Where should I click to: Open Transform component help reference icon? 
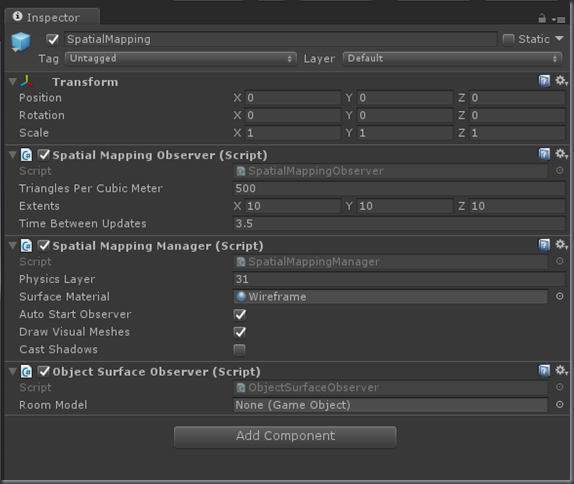[x=544, y=81]
